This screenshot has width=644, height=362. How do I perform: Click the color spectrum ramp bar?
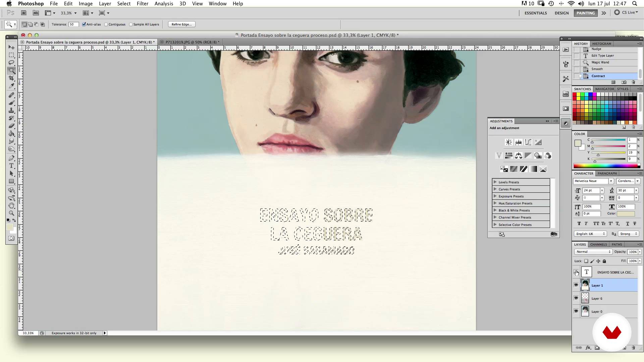tap(606, 166)
